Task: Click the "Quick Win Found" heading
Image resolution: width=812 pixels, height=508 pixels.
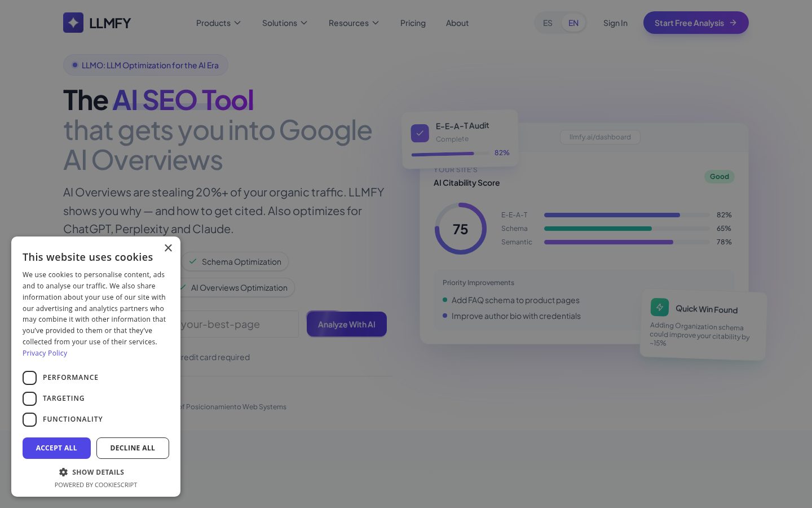Action: click(x=707, y=309)
